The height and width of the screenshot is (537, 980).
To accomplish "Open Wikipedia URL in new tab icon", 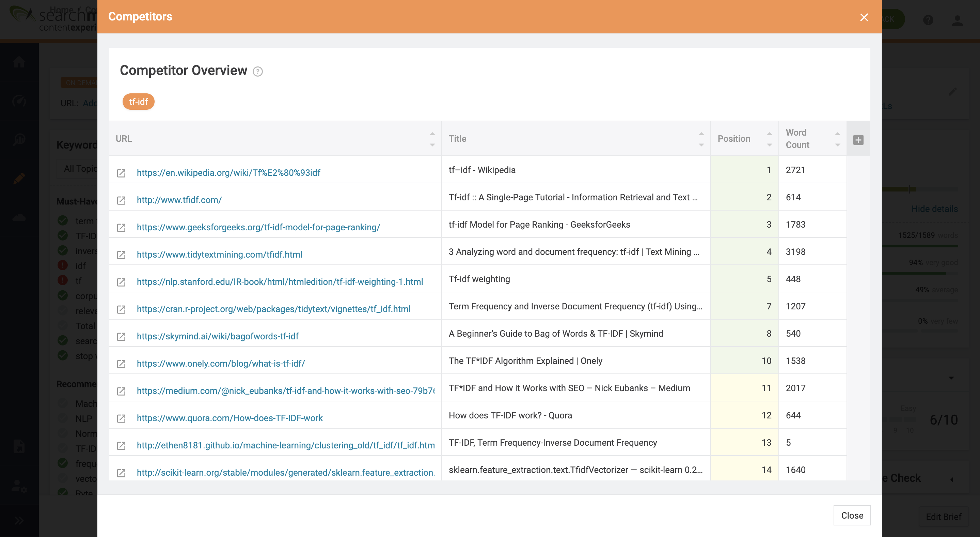I will coord(121,173).
